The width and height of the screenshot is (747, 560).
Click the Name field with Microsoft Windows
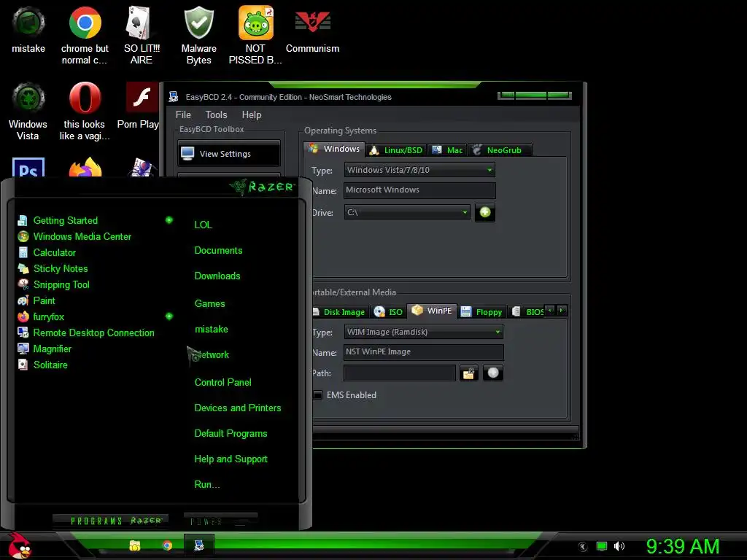pyautogui.click(x=419, y=190)
